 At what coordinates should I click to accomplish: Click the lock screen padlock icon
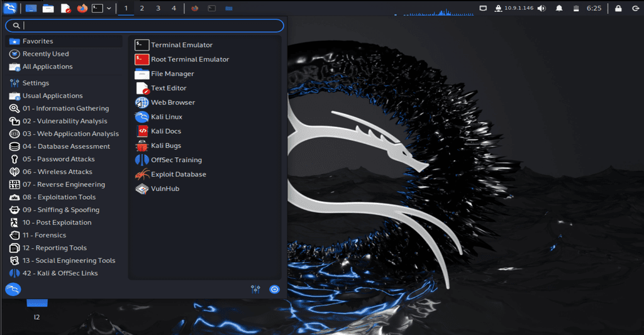point(618,8)
